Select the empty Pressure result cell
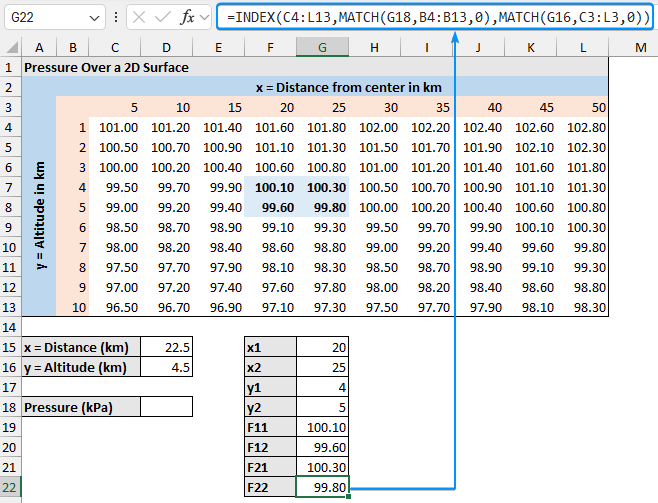 click(x=167, y=407)
